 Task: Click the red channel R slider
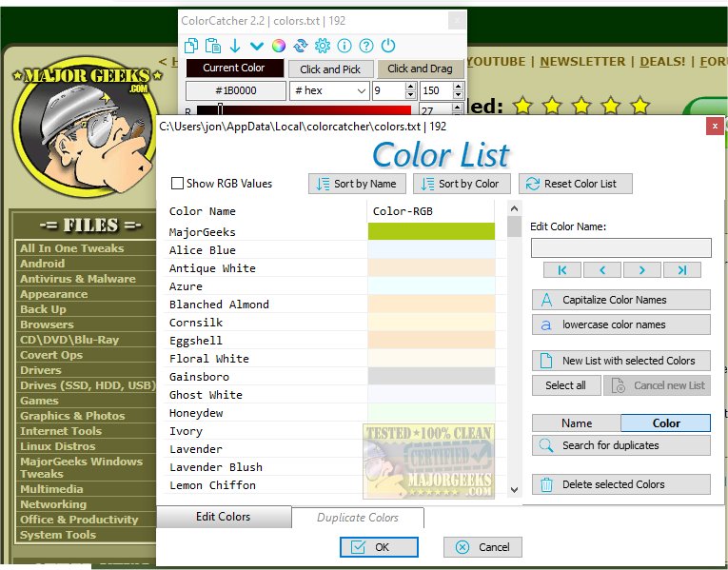[x=304, y=110]
